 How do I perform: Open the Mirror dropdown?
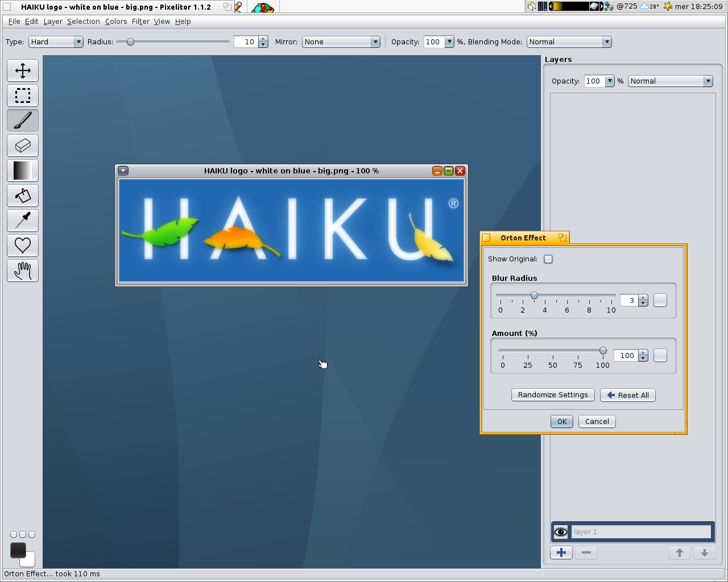coord(341,42)
